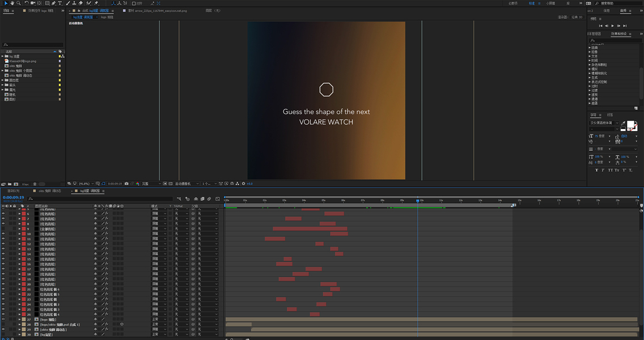Image resolution: width=644 pixels, height=340 pixels.
Task: Open parent dropdown for layer 14
Action: coord(207,254)
